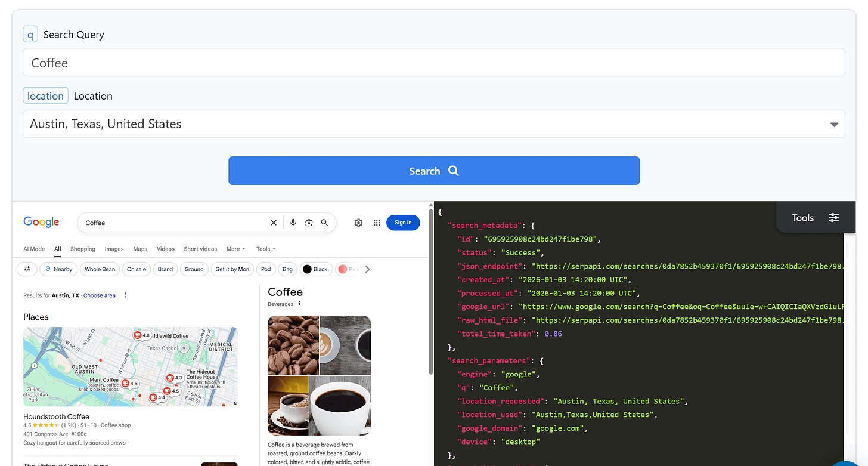Select the All results tab
The image size is (868, 466).
click(x=58, y=249)
